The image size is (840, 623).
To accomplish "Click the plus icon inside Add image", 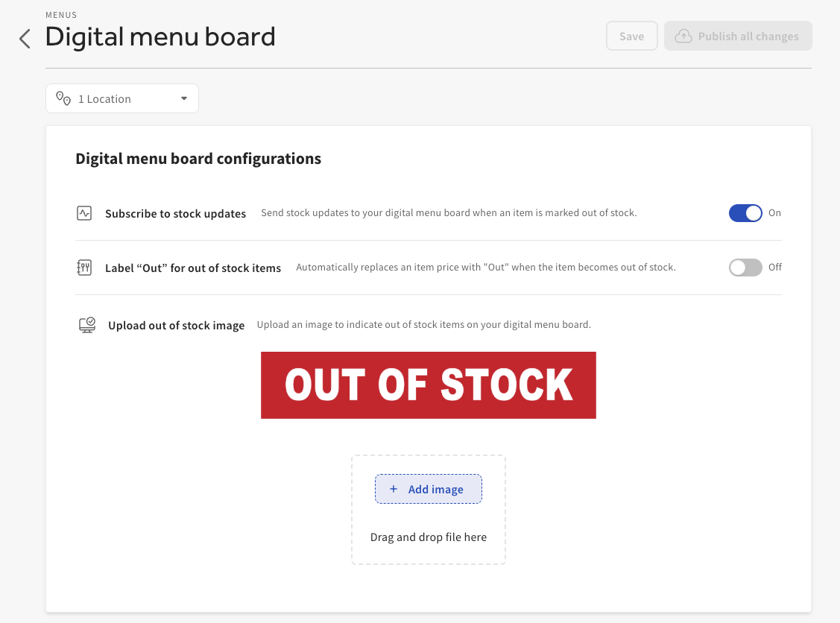I will pos(394,489).
